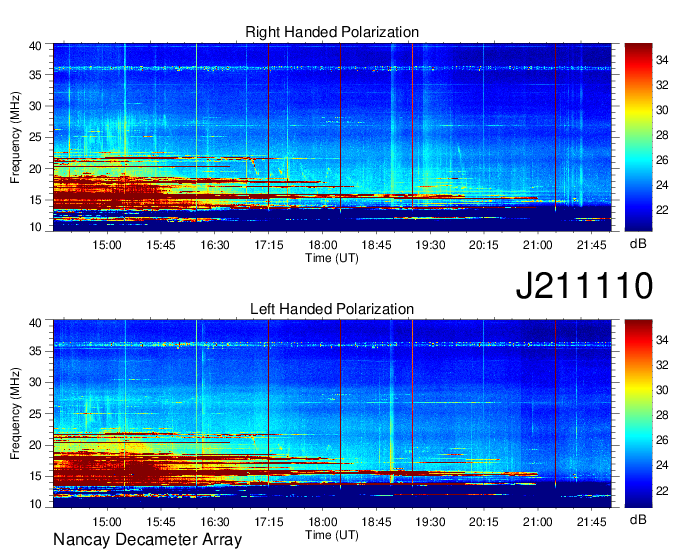Click the "Time (UT)" label under Right Handed plot

coord(332,258)
